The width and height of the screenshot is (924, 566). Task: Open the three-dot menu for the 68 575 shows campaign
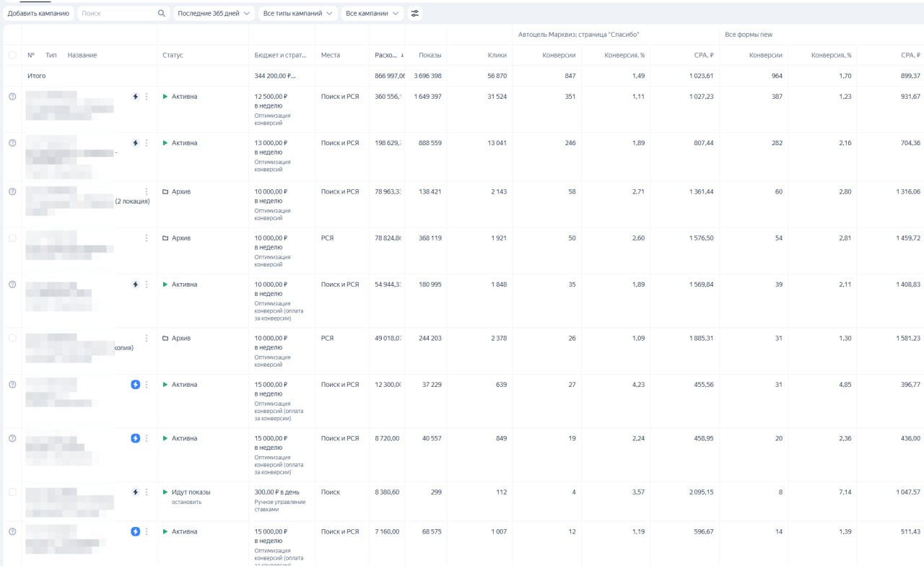pyautogui.click(x=147, y=531)
